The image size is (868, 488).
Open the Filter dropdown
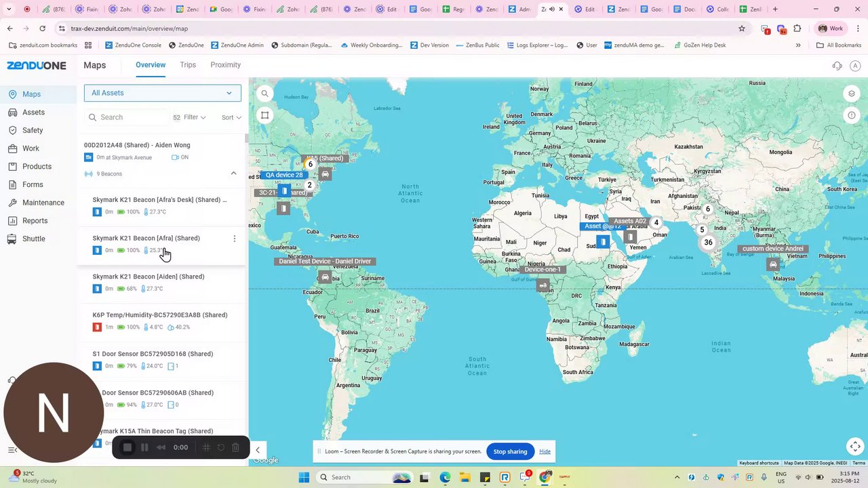coord(195,117)
